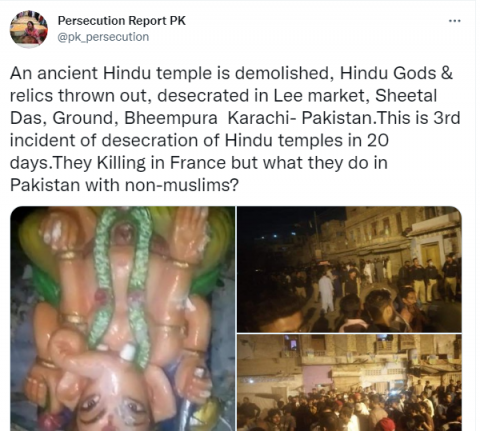The image size is (480, 431).
Task: Open the @pk_persecution handle link
Action: pyautogui.click(x=103, y=37)
